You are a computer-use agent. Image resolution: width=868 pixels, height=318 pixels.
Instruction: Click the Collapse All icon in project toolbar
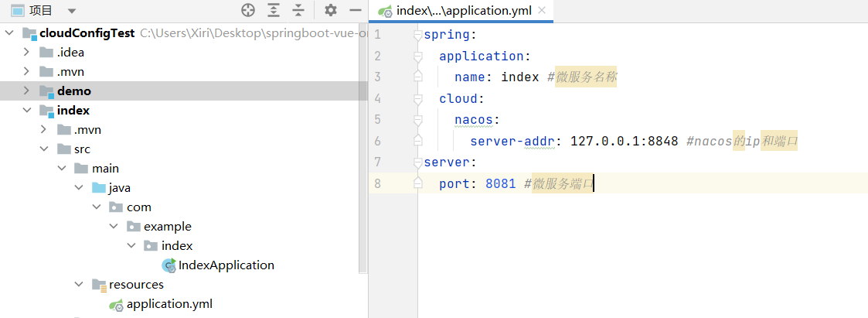coord(298,10)
